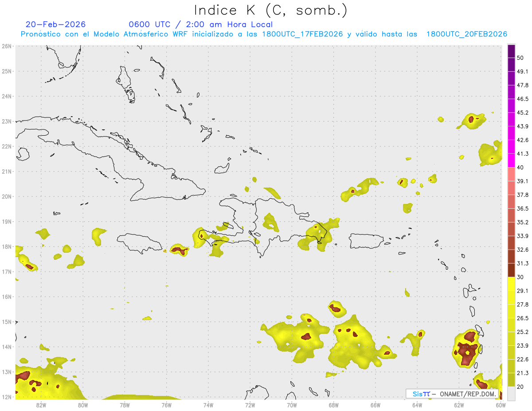The height and width of the screenshot is (411, 532).
Task: Click the '78W' longitude label
Action: 125,405
